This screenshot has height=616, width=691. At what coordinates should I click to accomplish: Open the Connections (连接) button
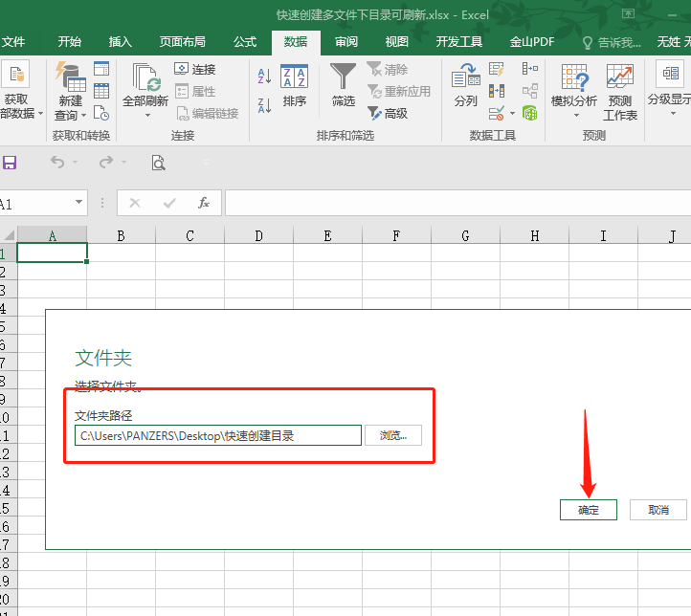pos(194,69)
